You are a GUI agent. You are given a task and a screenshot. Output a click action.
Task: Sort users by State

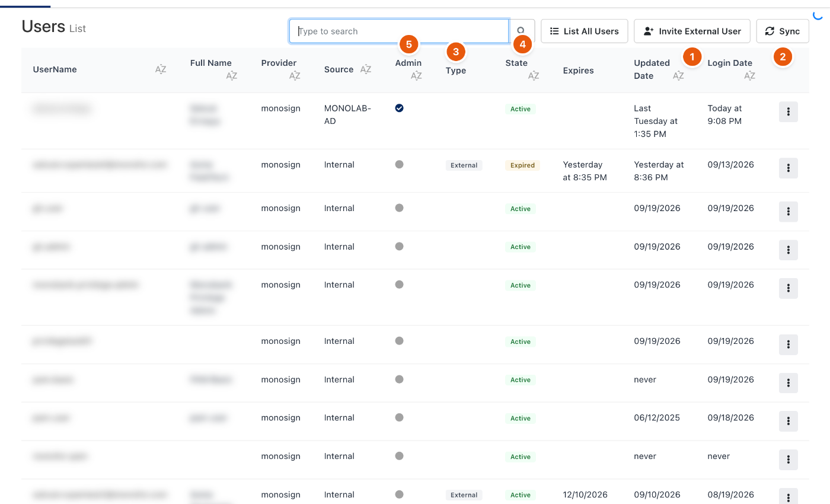pos(534,76)
